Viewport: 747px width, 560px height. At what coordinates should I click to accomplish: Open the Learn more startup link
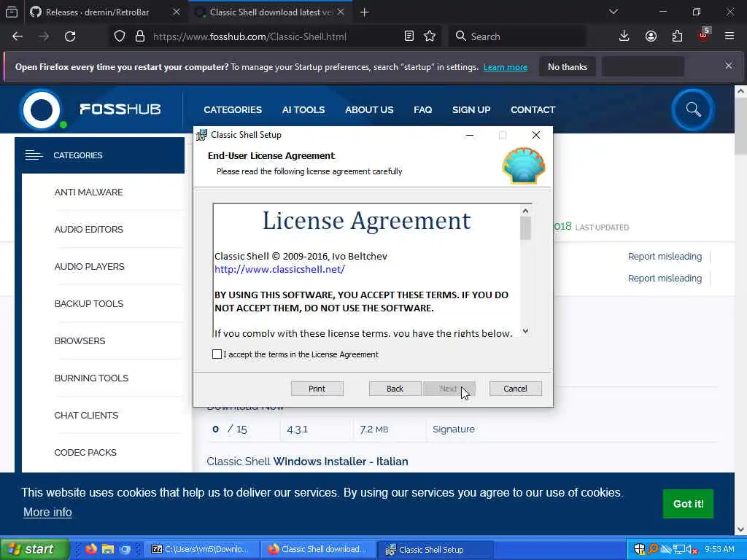click(506, 67)
